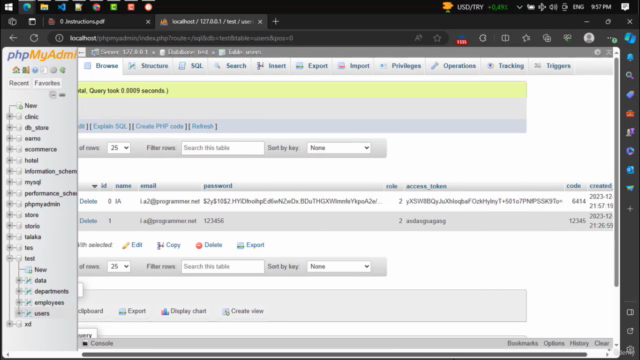Sort by access_token column header
This screenshot has height=360, width=640.
pos(426,186)
